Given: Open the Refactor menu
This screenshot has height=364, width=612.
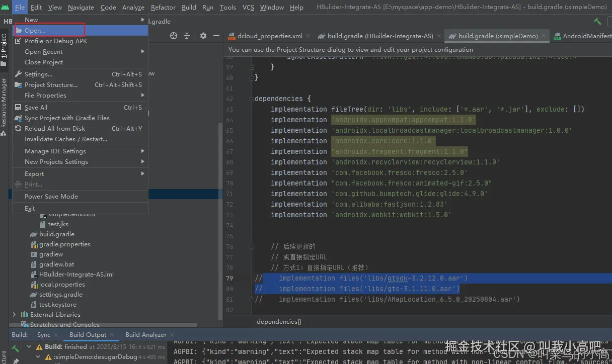Looking at the screenshot, I should point(163,7).
